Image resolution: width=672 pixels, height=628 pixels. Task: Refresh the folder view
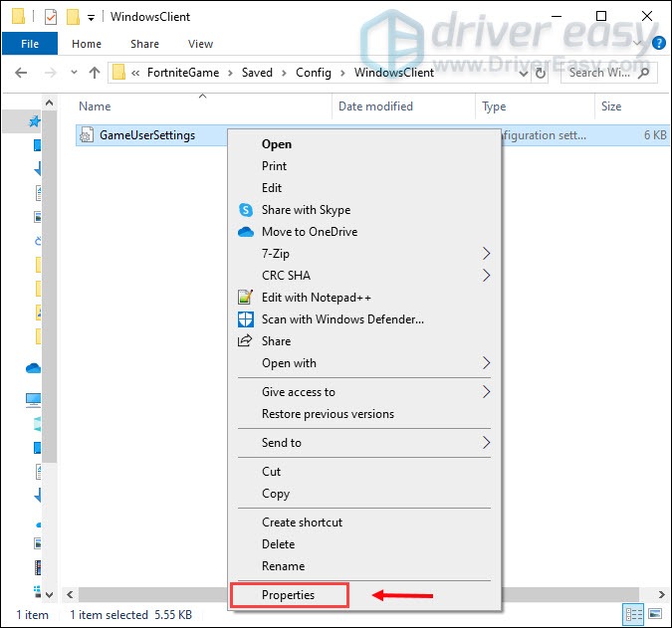click(541, 74)
